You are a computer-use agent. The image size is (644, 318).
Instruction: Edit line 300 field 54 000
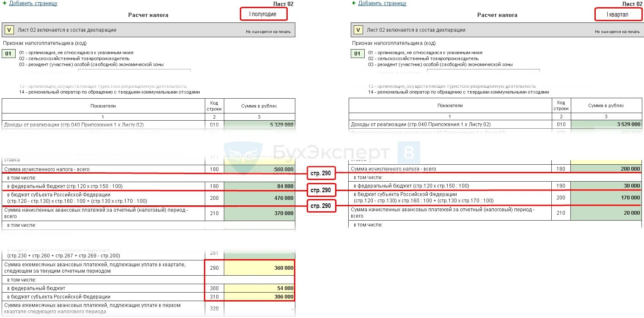tap(259, 288)
